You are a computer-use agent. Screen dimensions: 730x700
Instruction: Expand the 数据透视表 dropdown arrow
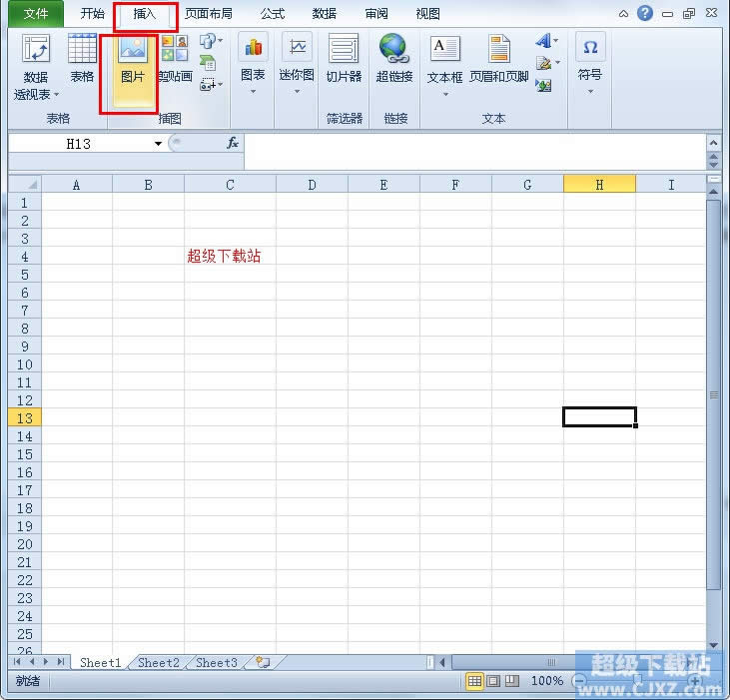tap(56, 95)
